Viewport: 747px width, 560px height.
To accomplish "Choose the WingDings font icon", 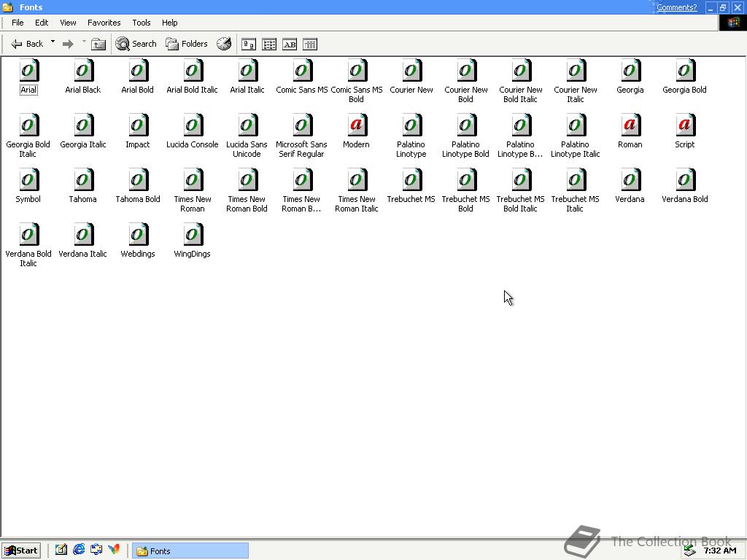I will click(x=193, y=235).
